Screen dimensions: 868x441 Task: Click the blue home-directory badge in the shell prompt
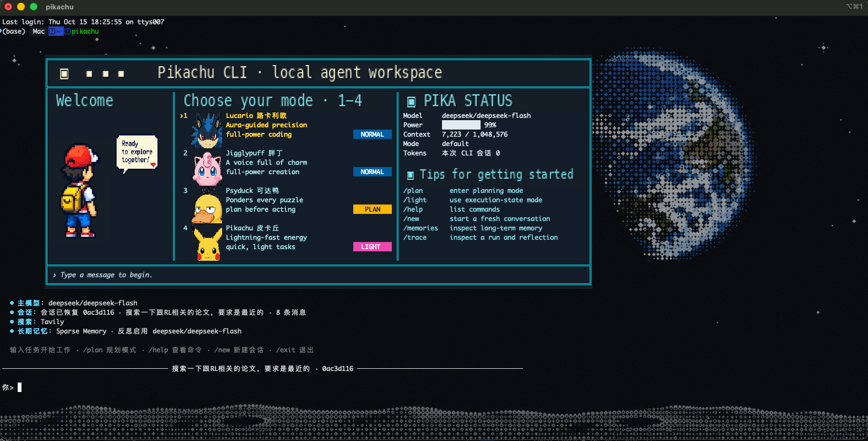click(x=56, y=31)
